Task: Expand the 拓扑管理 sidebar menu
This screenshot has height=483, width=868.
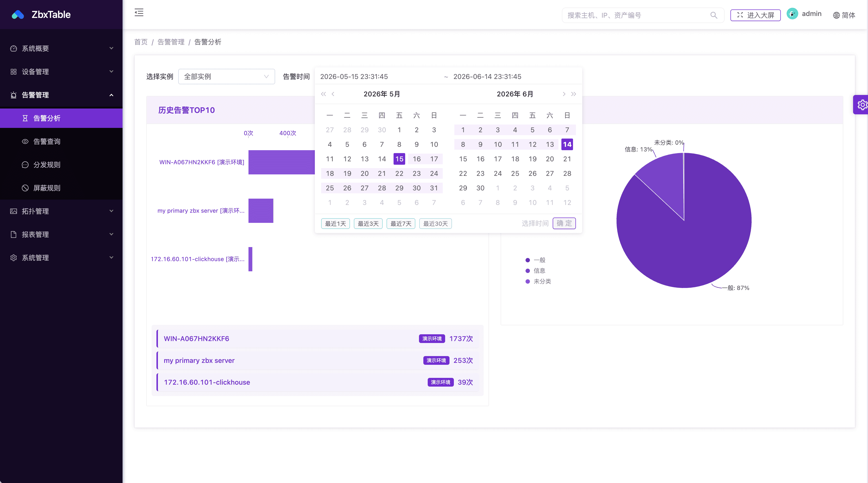Action: click(x=61, y=211)
